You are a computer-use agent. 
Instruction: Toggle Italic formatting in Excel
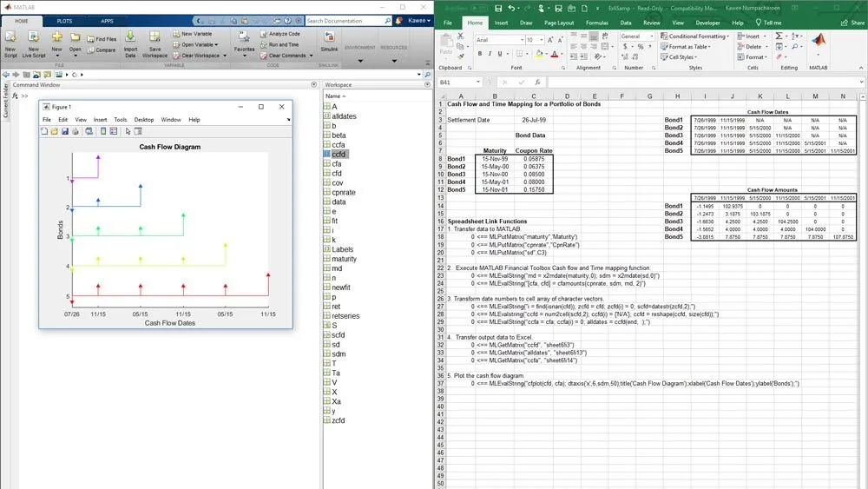[490, 54]
